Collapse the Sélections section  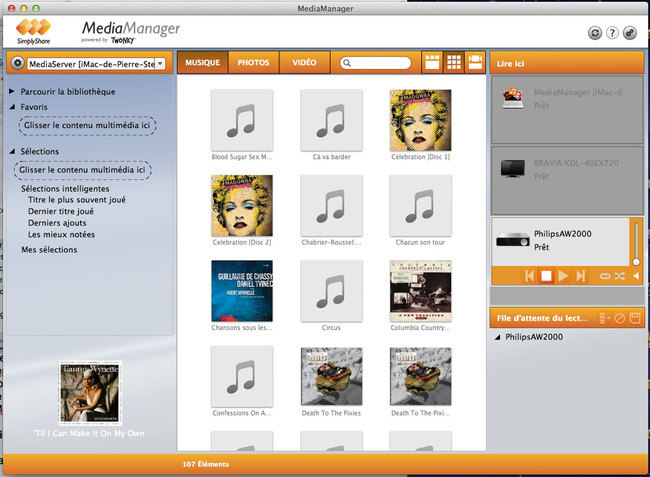(12, 151)
